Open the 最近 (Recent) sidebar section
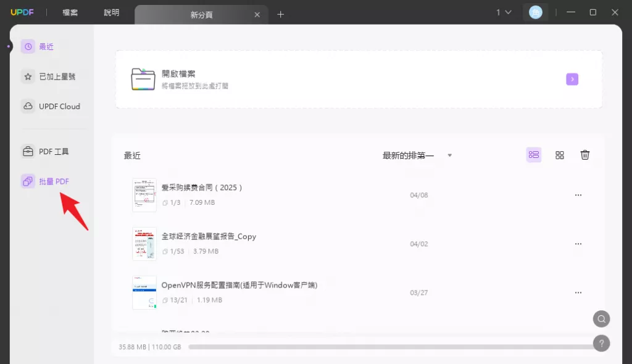 38,47
